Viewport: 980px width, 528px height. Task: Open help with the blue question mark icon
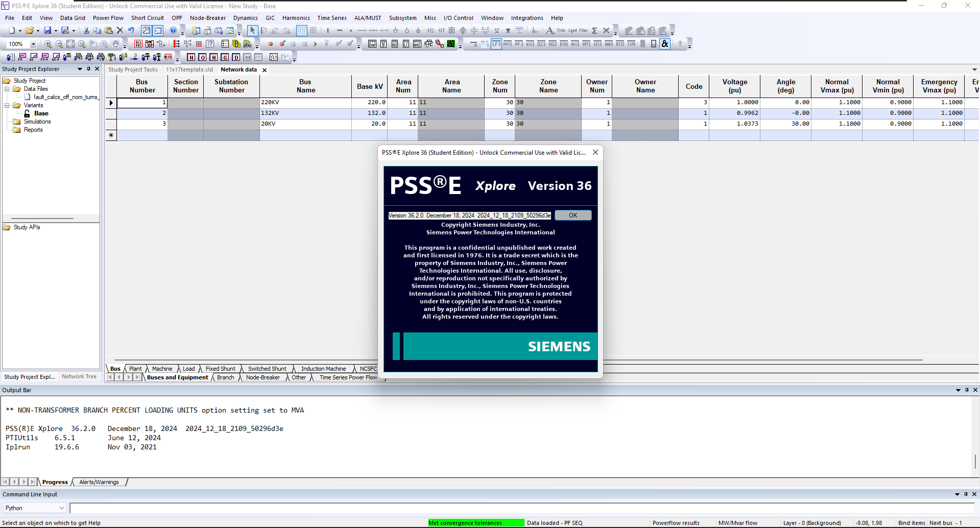tap(173, 31)
